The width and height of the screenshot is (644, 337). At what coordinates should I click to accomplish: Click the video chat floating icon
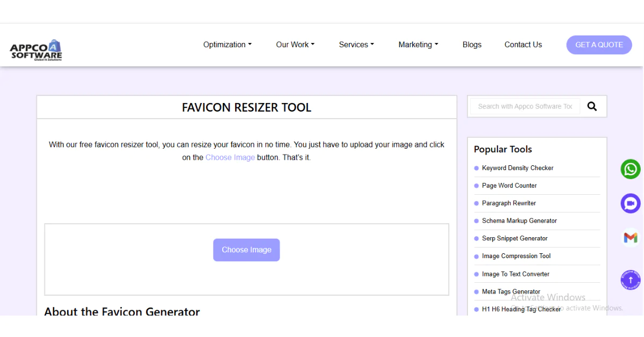coord(630,203)
